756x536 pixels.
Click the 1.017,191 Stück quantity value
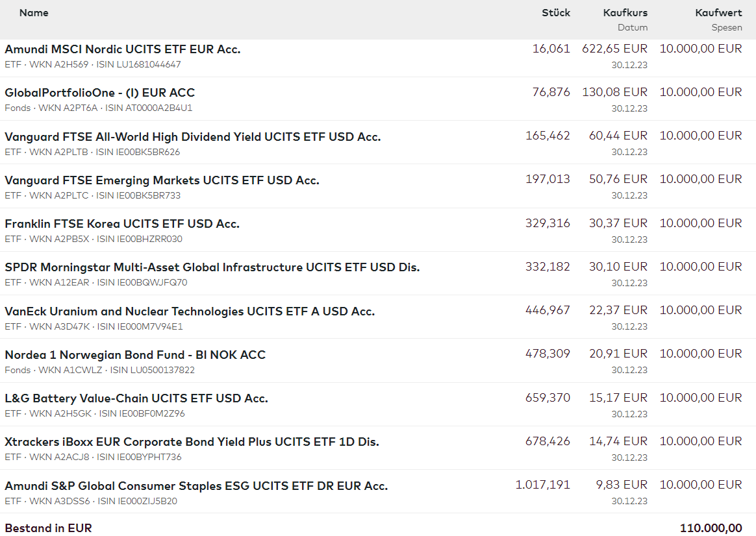(542, 485)
